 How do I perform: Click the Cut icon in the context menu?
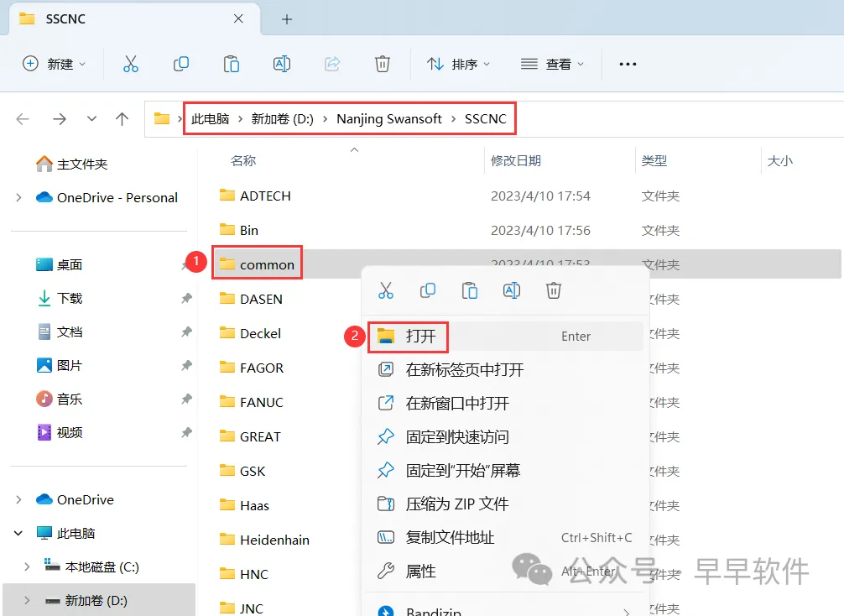(385, 290)
